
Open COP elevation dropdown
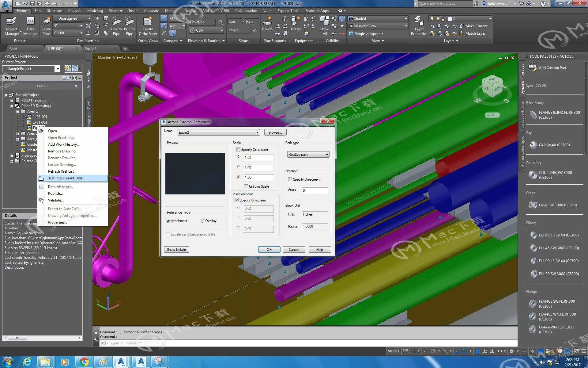click(206, 30)
